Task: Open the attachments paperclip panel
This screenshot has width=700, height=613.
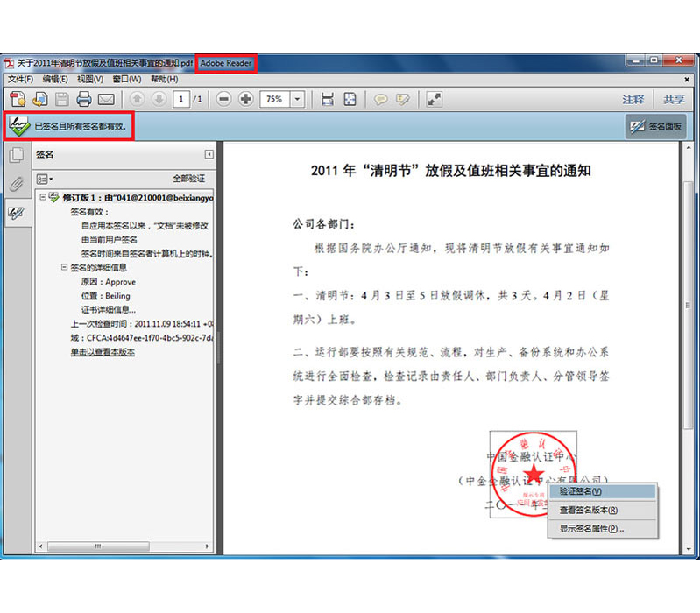Action: pos(16,184)
